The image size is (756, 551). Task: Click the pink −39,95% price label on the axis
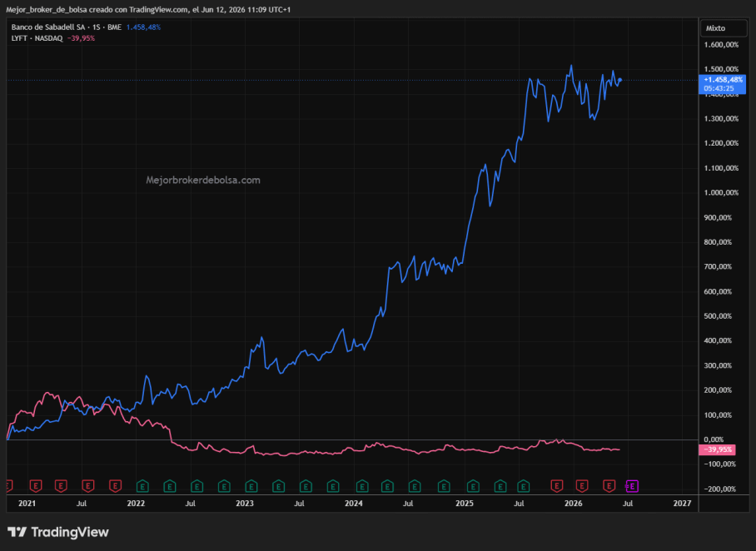(x=718, y=449)
